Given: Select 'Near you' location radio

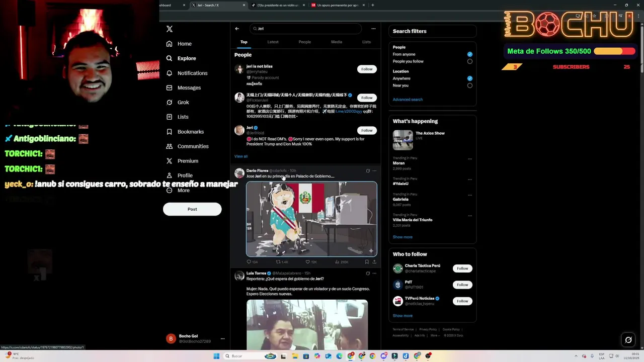Looking at the screenshot, I should pos(470,85).
